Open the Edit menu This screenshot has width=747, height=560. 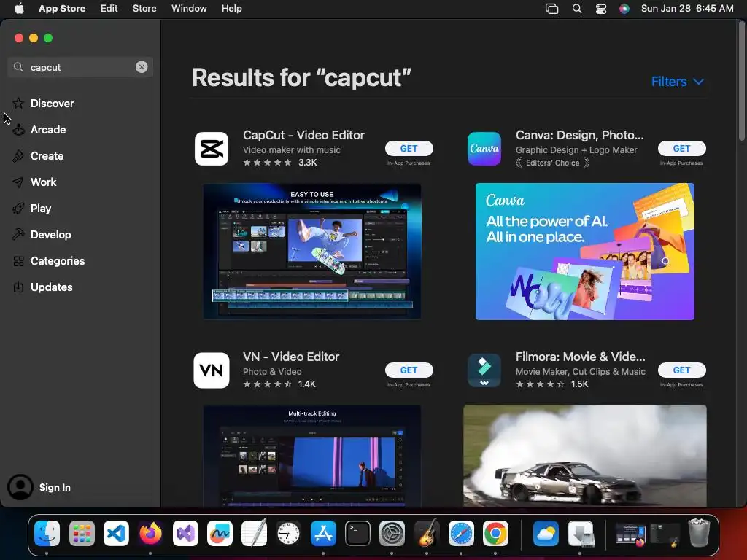[x=109, y=9]
